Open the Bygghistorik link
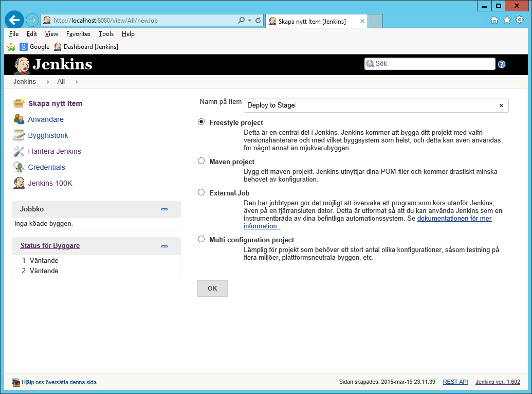The width and height of the screenshot is (532, 394). pyautogui.click(x=48, y=135)
